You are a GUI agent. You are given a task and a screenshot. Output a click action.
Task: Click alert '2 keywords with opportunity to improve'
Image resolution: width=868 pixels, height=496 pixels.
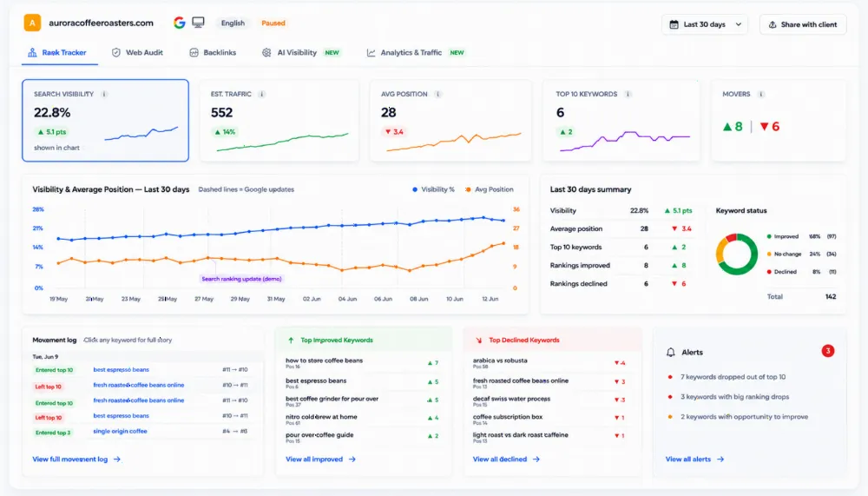coord(744,417)
